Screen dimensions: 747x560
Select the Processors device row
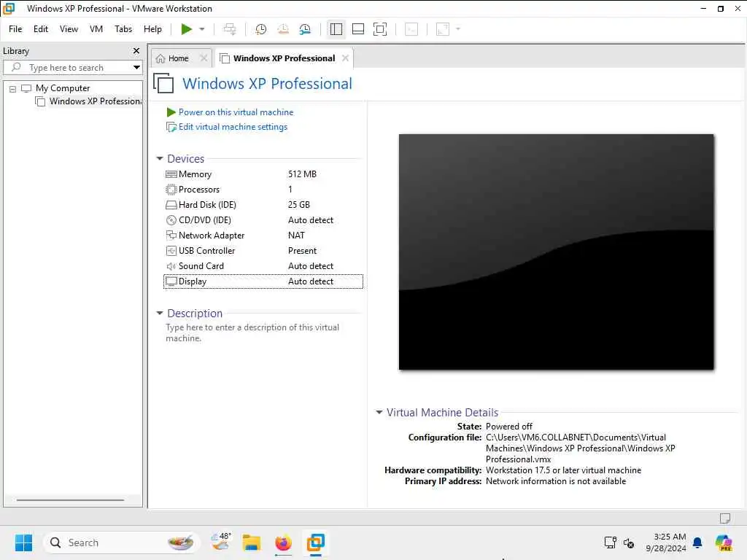tap(263, 190)
